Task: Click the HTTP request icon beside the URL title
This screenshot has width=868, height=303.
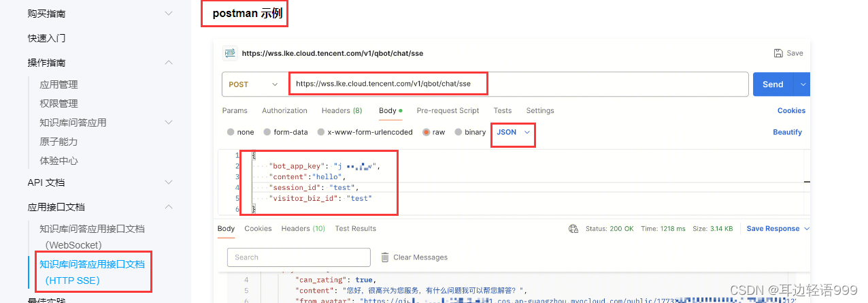Action: [x=229, y=53]
